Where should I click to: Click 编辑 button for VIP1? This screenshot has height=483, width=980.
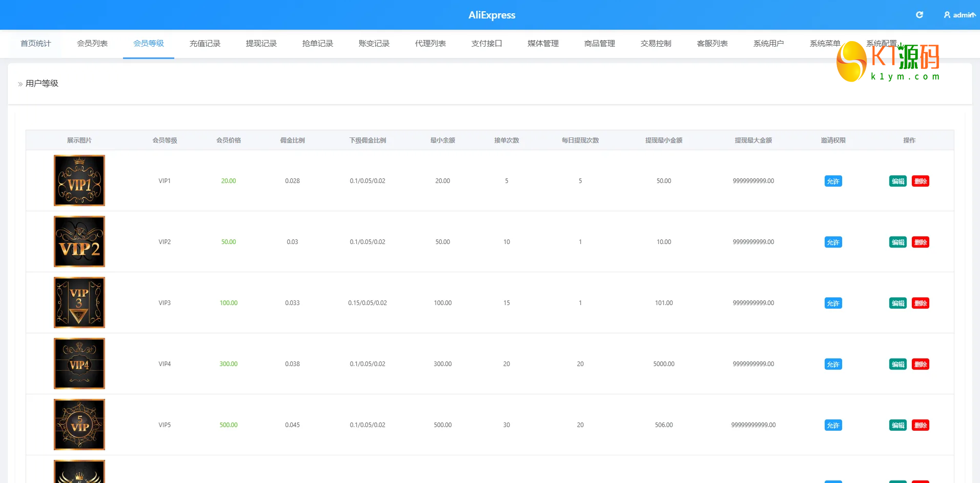898,181
